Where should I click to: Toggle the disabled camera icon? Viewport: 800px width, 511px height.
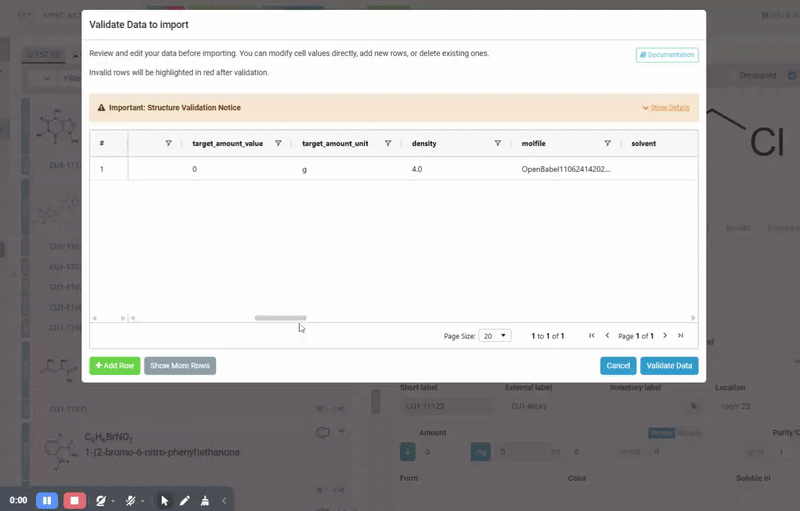101,501
